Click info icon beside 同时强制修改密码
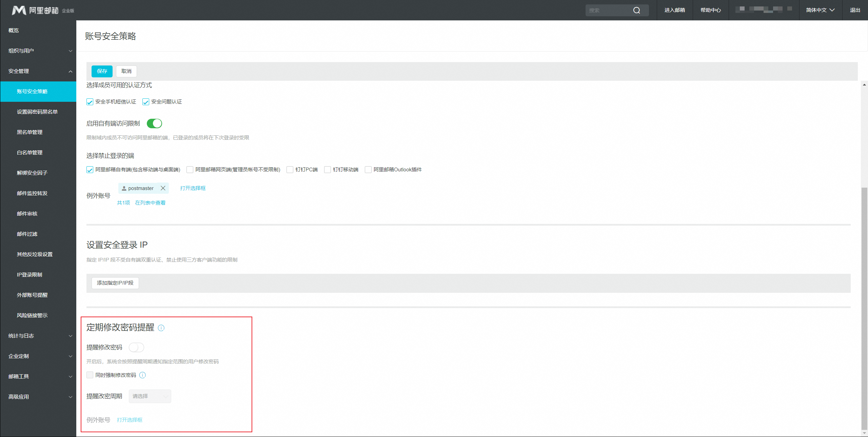This screenshot has width=868, height=437. pos(143,375)
